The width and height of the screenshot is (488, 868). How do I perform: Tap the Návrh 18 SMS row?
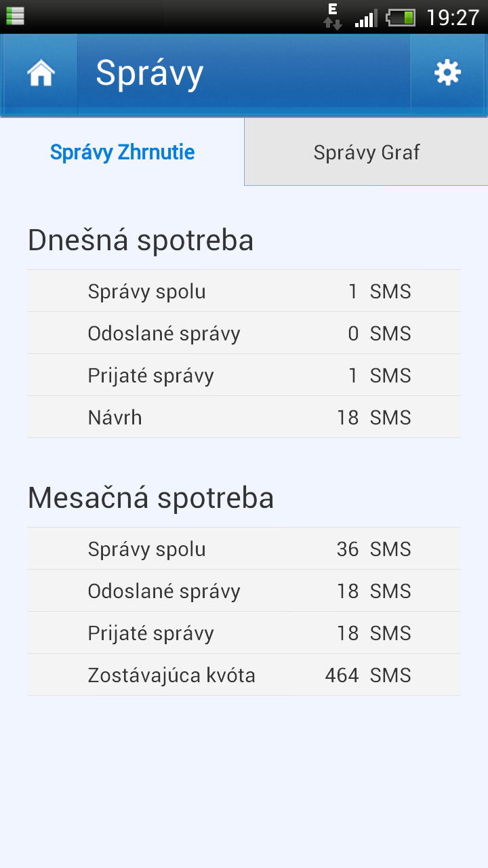point(244,418)
